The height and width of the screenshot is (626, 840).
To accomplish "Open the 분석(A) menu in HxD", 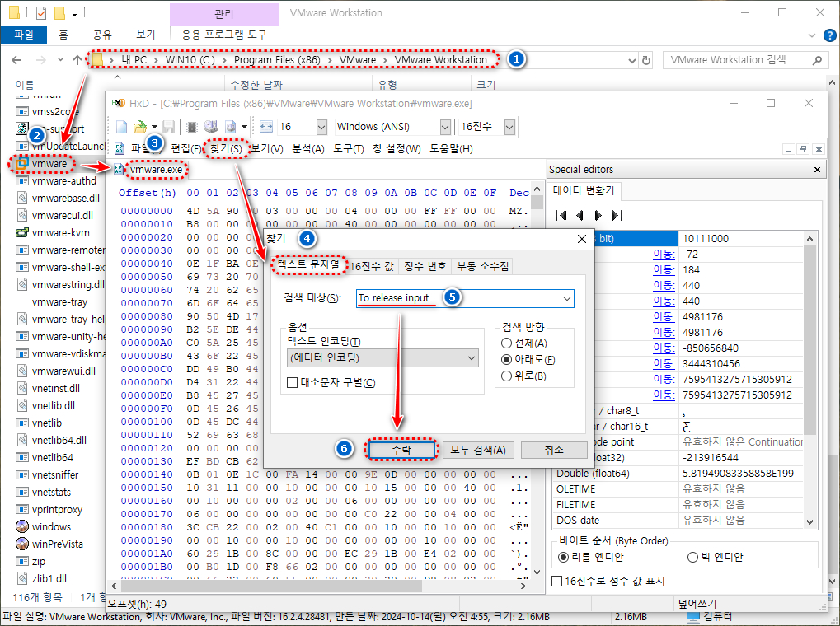I will pos(308,149).
